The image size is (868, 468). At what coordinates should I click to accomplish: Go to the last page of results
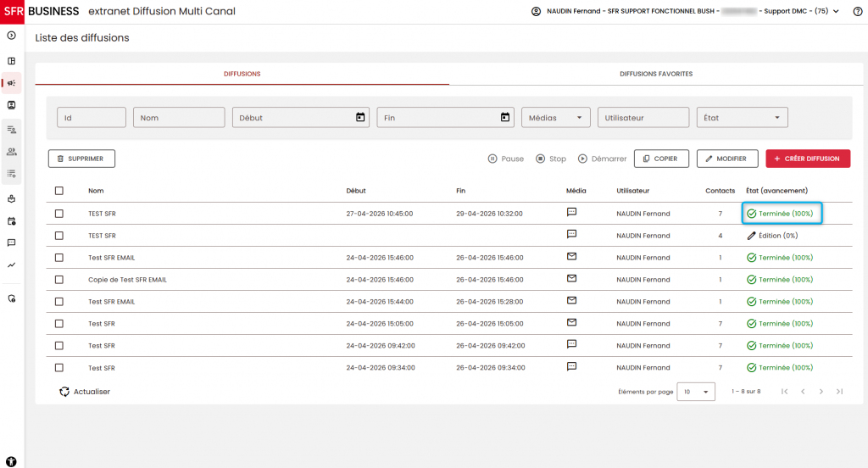coord(839,392)
